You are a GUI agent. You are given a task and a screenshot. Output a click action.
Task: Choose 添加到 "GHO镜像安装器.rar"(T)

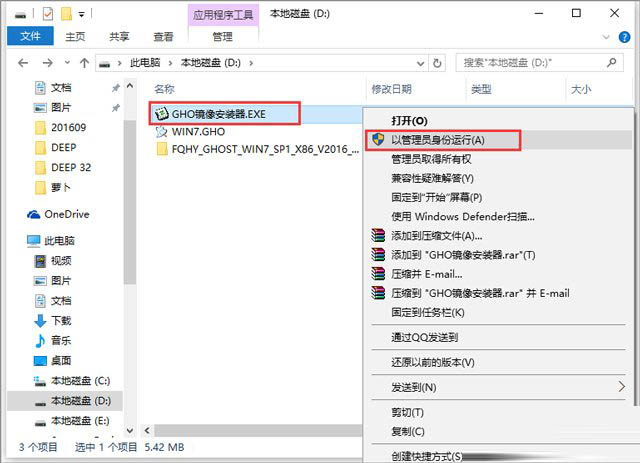[463, 255]
